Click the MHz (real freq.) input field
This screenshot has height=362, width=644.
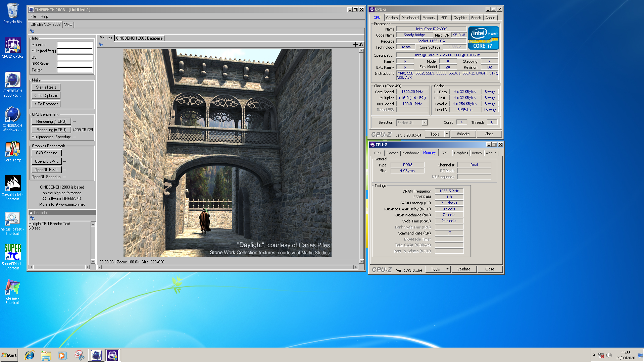click(75, 51)
